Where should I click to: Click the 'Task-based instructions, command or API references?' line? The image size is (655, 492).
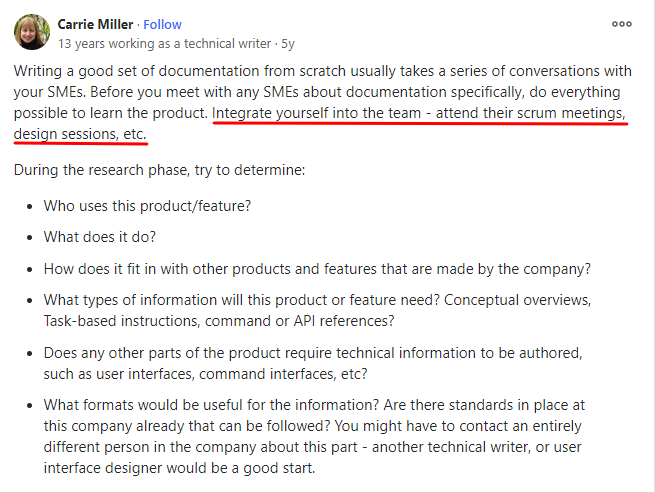219,321
